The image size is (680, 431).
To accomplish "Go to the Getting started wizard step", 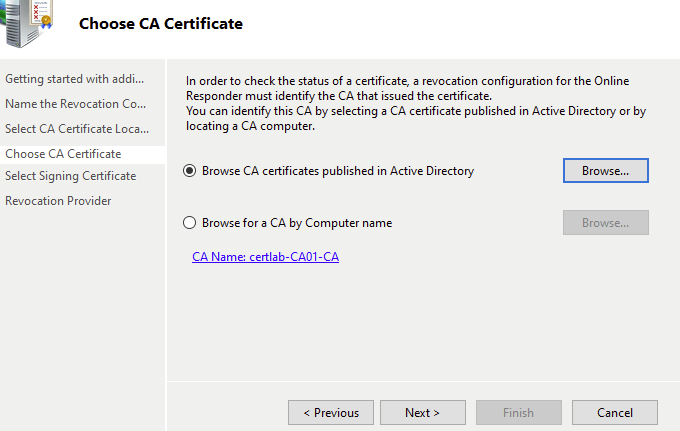I will (76, 79).
